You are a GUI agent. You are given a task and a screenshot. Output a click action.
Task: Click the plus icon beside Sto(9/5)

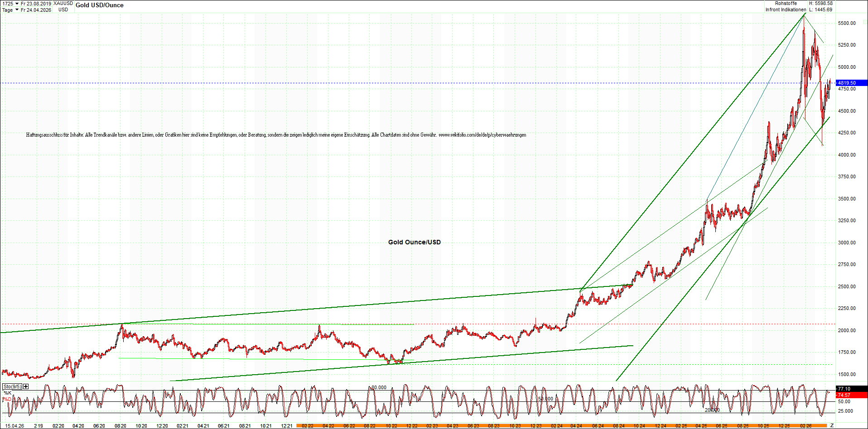coord(26,386)
